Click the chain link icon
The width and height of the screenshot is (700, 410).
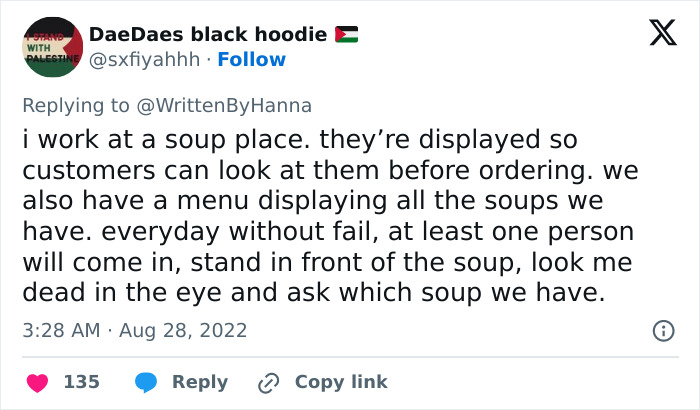267,382
